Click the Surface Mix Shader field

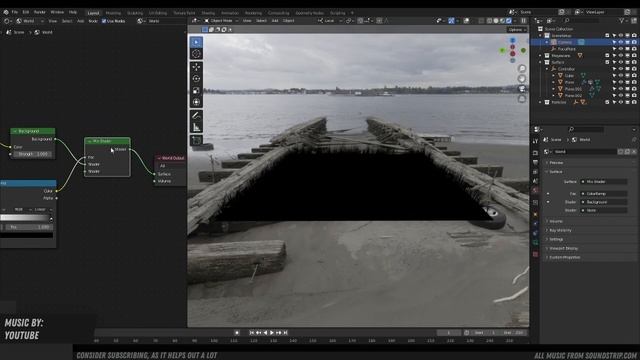pos(604,182)
